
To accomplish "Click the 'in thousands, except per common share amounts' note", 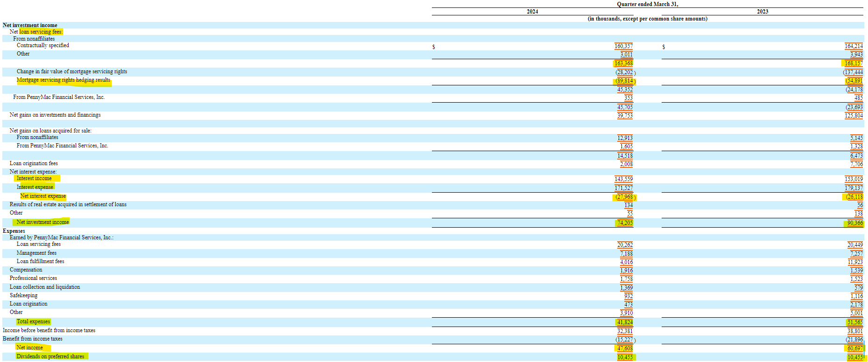I will coord(647,19).
